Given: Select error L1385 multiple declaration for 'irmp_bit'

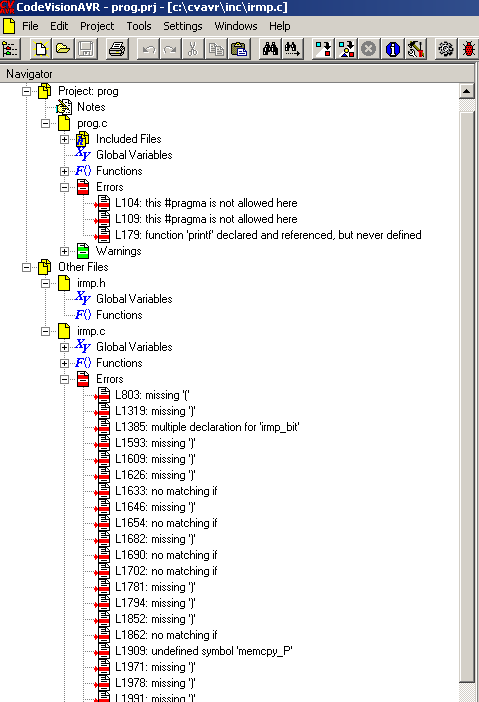Looking at the screenshot, I should point(207,427).
